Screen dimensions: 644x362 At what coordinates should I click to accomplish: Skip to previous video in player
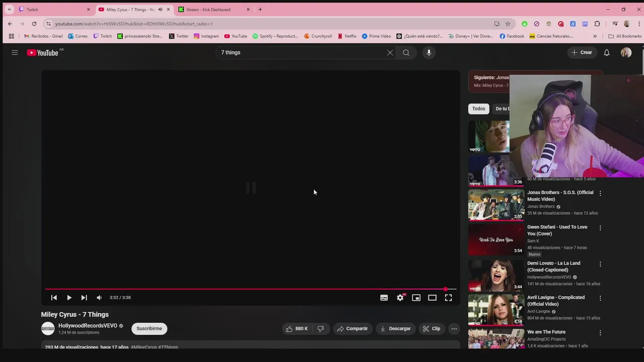pyautogui.click(x=54, y=298)
